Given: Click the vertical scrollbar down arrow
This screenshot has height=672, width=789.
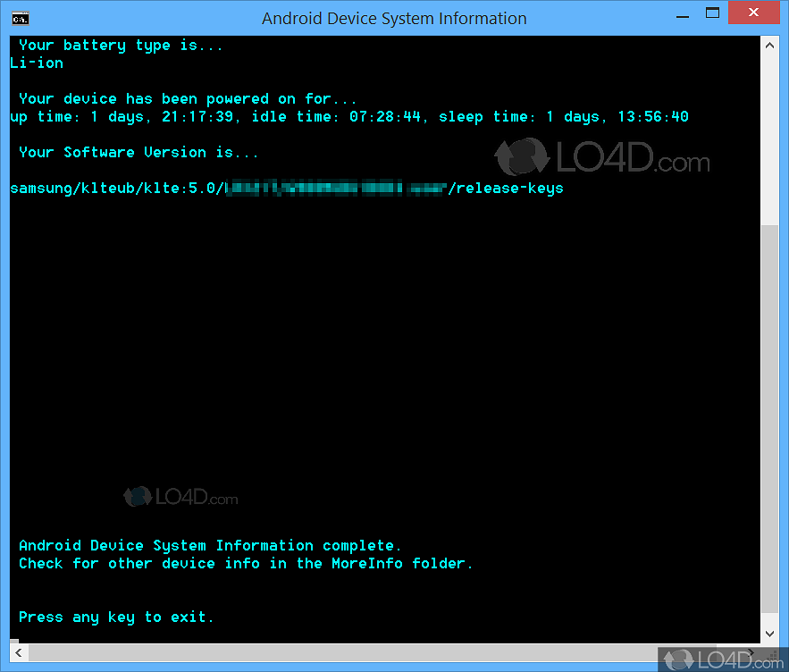Looking at the screenshot, I should click(769, 633).
